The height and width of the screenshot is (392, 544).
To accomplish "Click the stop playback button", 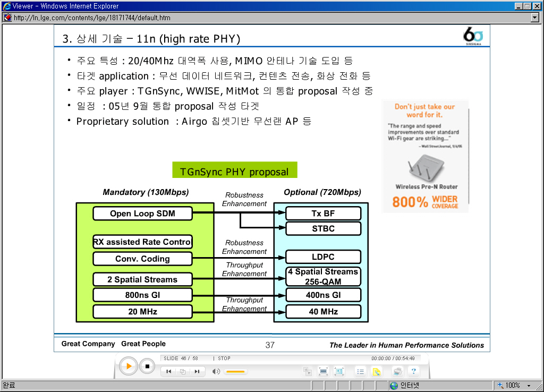I will 147,366.
